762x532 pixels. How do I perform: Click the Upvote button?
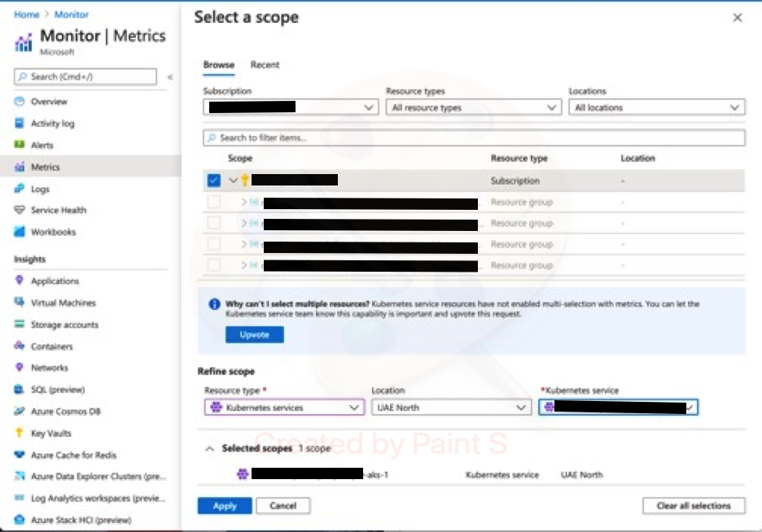click(x=255, y=334)
